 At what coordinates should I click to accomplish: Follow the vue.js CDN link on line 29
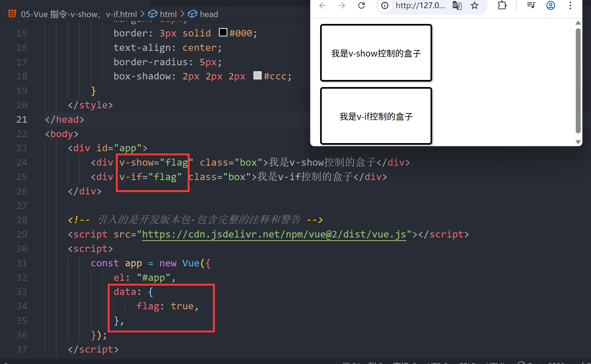[274, 234]
